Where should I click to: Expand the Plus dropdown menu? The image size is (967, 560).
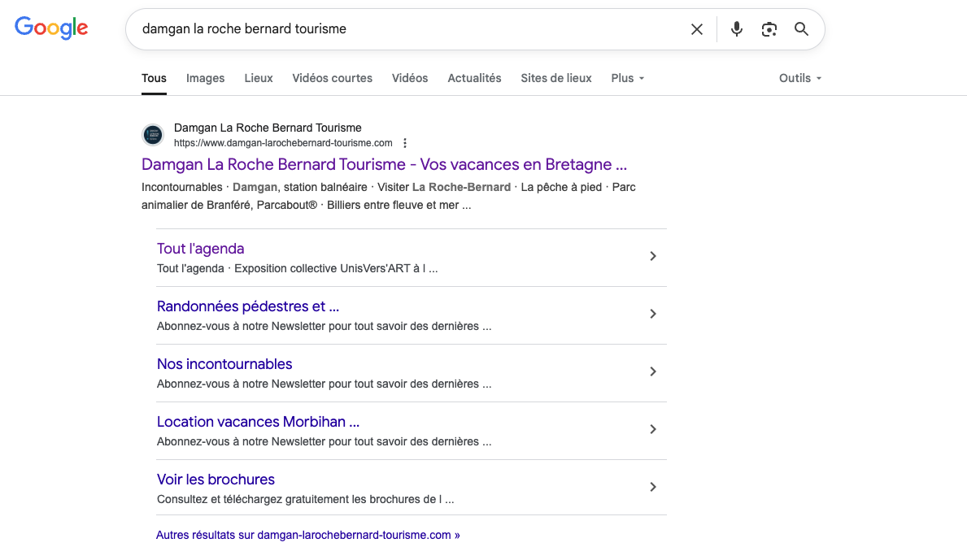[627, 78]
